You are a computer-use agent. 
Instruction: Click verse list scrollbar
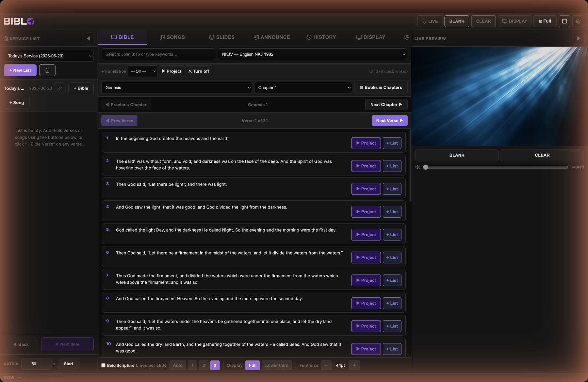(410, 165)
